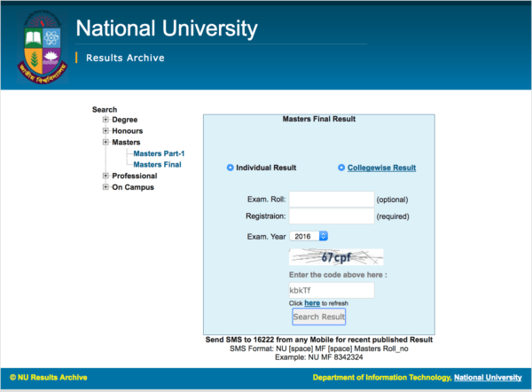Expand the On Campus tree node
Screen dimensions: 532x392
[x=106, y=187]
